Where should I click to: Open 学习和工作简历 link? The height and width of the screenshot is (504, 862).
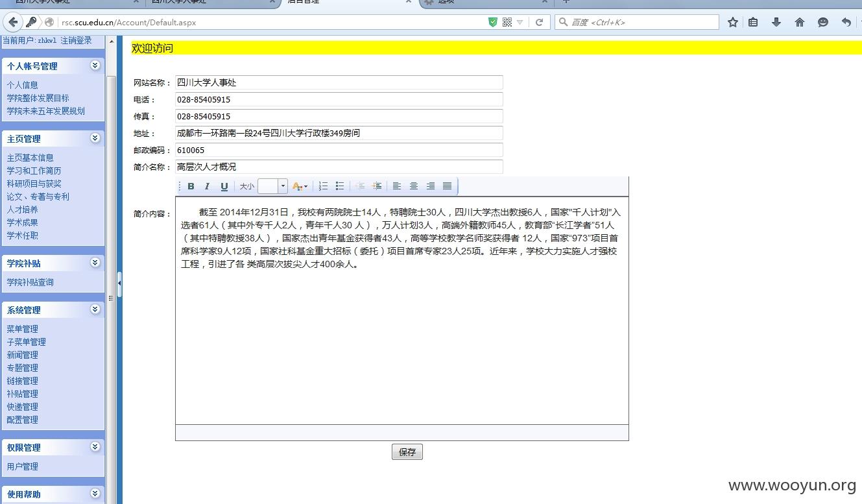(x=34, y=171)
